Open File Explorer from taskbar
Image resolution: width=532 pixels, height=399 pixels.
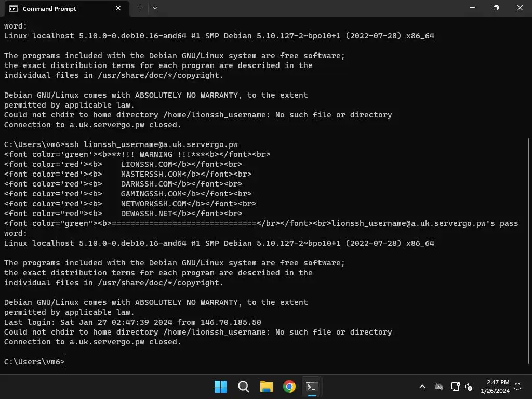(267, 387)
